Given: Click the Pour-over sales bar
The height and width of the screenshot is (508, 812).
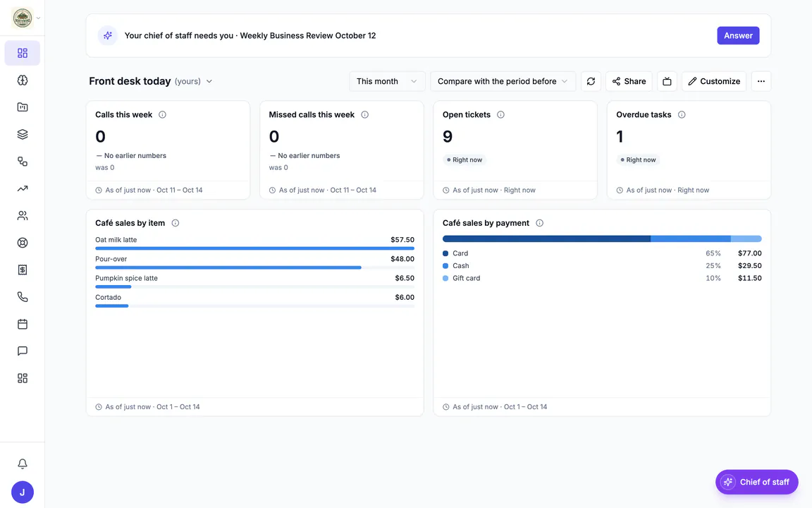Looking at the screenshot, I should 228,267.
